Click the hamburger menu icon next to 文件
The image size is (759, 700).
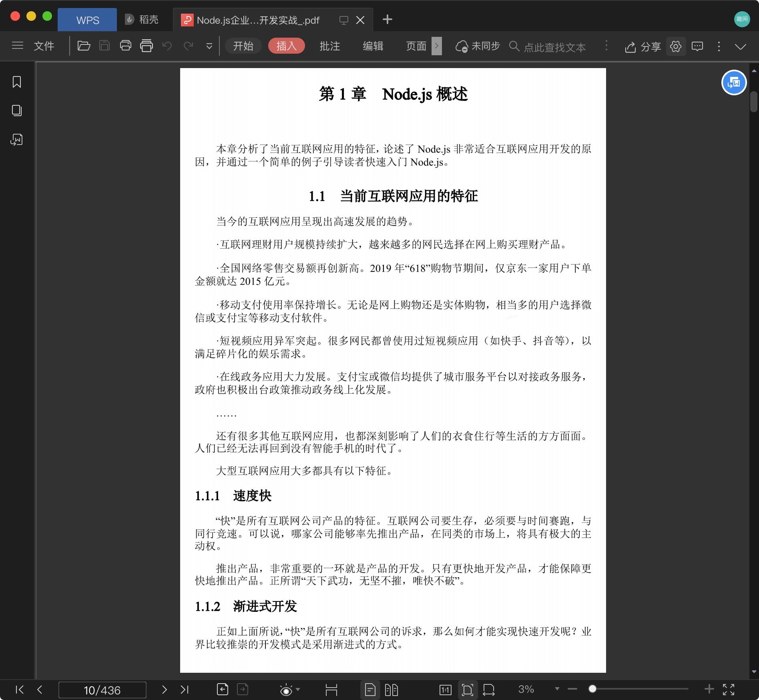pyautogui.click(x=18, y=46)
